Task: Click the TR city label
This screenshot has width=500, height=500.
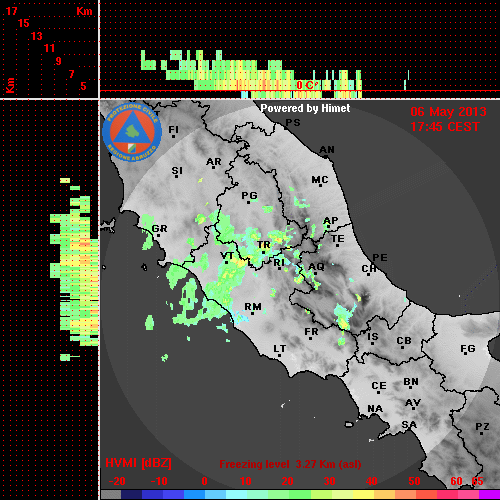Action: (x=264, y=245)
